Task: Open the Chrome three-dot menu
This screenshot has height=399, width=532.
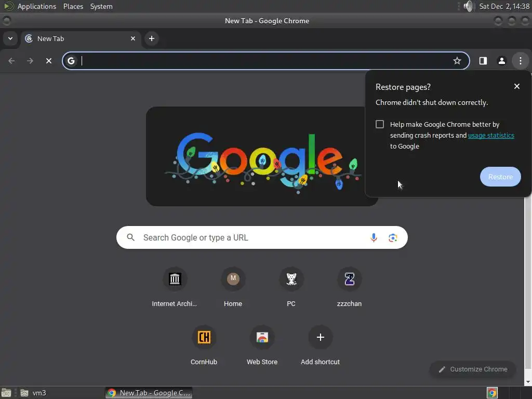Action: [520, 61]
